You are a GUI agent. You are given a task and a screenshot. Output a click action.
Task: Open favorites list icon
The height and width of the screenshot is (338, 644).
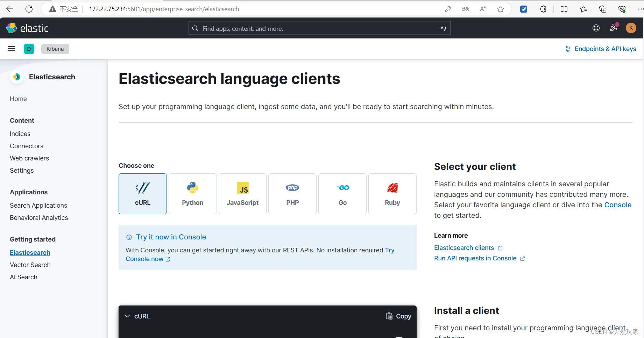tap(583, 9)
